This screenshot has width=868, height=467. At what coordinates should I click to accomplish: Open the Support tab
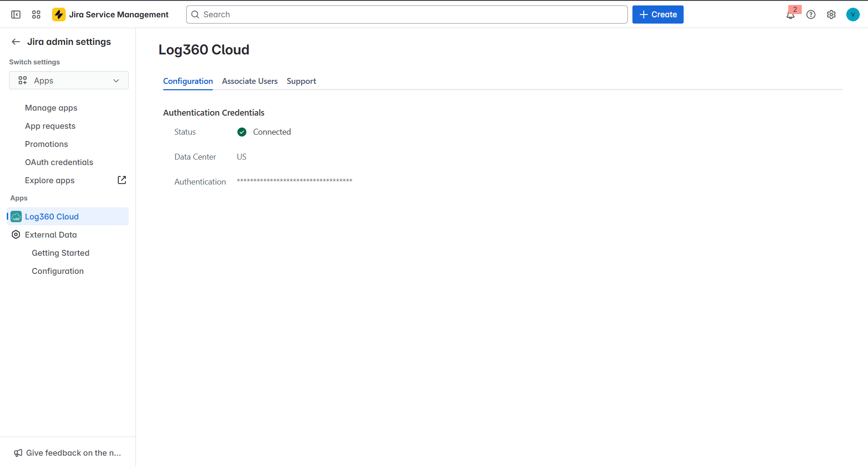click(301, 81)
